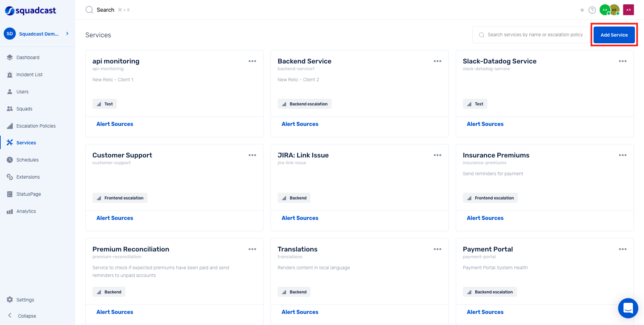The image size is (644, 325).
Task: Open the Payment Portal card title
Action: [x=488, y=249]
